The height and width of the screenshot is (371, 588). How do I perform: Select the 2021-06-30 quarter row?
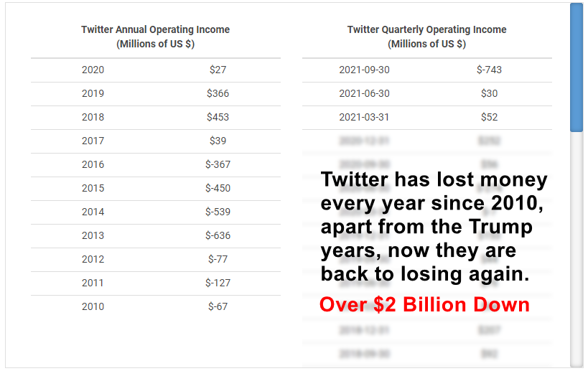point(427,94)
